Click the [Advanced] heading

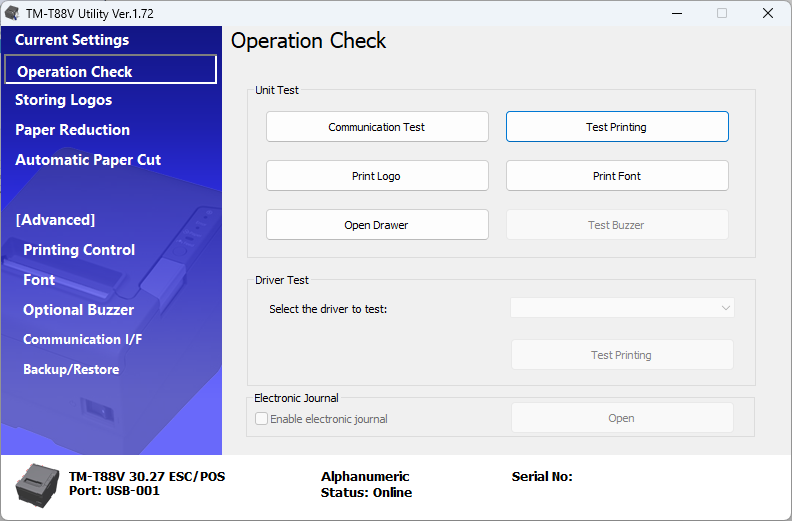55,220
